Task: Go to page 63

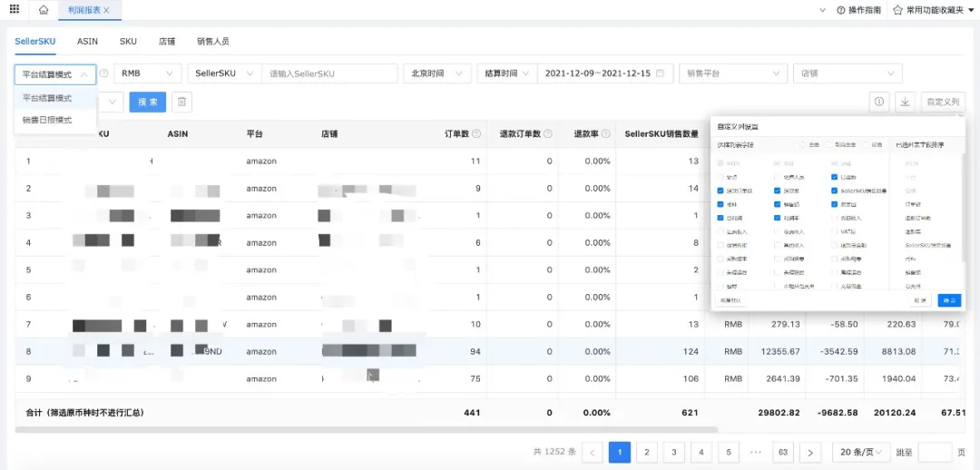Action: 783,452
